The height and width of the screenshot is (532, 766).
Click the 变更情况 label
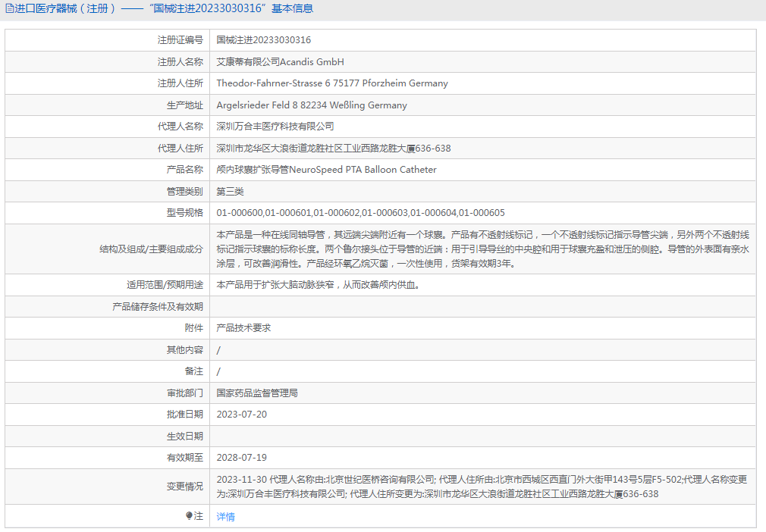coord(184,487)
